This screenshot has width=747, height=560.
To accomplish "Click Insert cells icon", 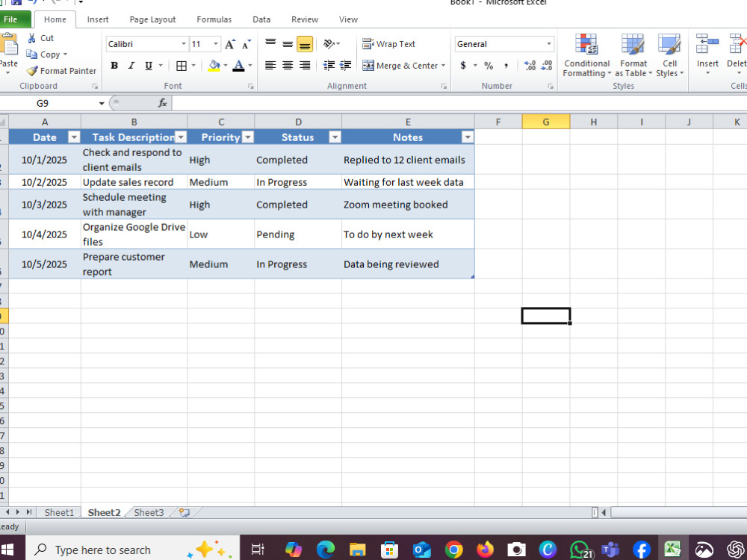I will 707,45.
